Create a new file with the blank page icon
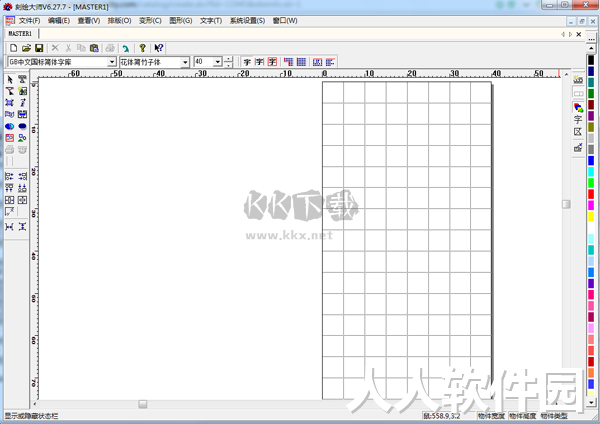Image resolution: width=600 pixels, height=424 pixels. (13, 48)
